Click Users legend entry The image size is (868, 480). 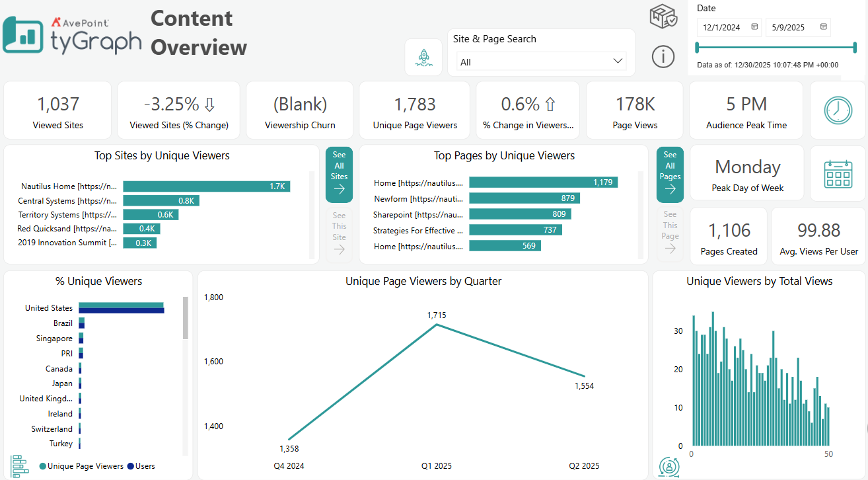point(141,466)
